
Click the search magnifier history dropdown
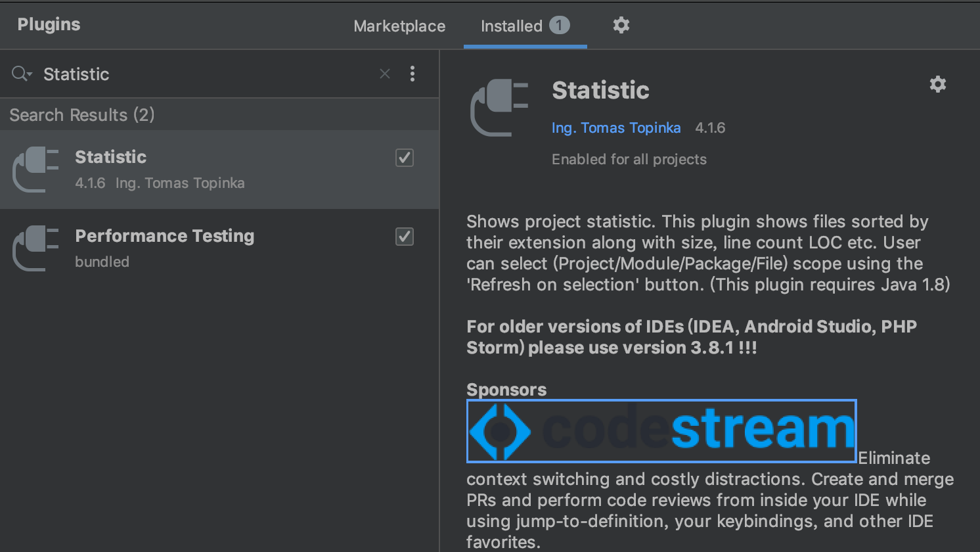22,74
